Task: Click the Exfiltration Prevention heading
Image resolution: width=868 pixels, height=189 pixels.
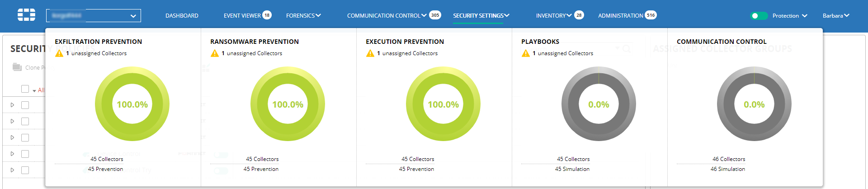Action: pyautogui.click(x=99, y=42)
